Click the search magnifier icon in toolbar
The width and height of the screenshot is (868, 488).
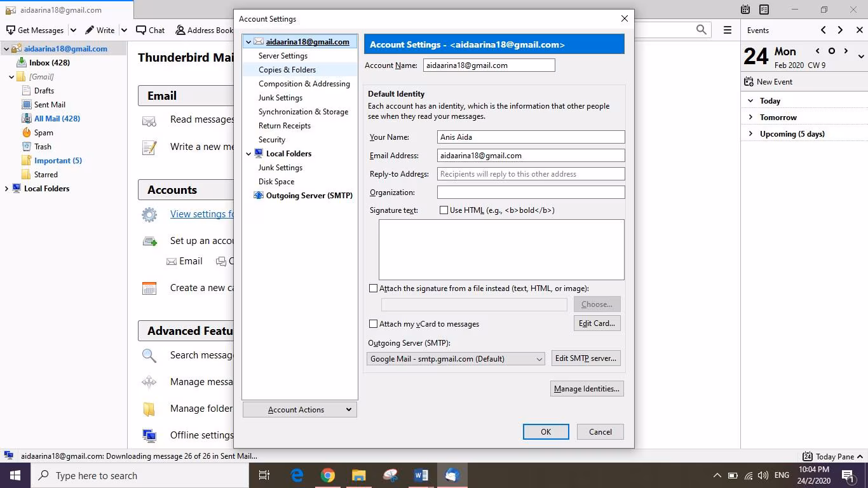(702, 30)
